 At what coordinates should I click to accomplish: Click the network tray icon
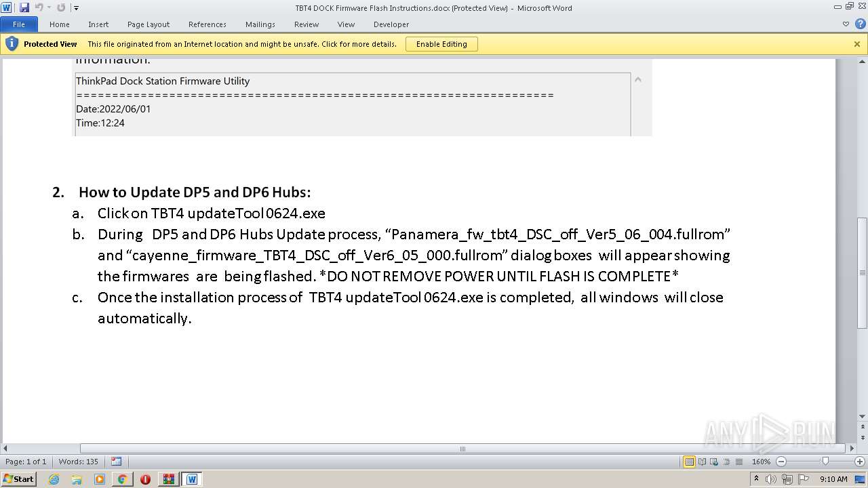point(787,479)
